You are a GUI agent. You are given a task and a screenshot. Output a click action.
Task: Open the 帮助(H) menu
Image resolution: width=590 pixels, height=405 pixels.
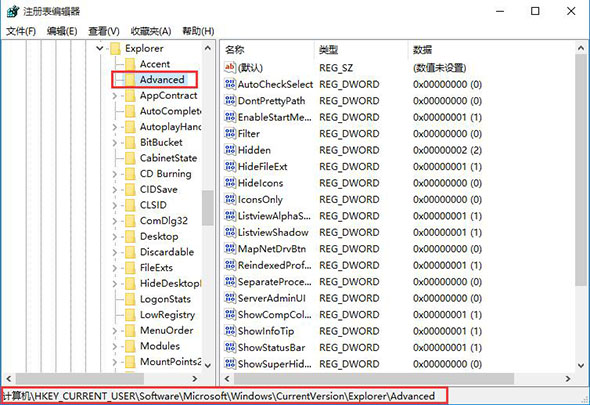pyautogui.click(x=198, y=31)
